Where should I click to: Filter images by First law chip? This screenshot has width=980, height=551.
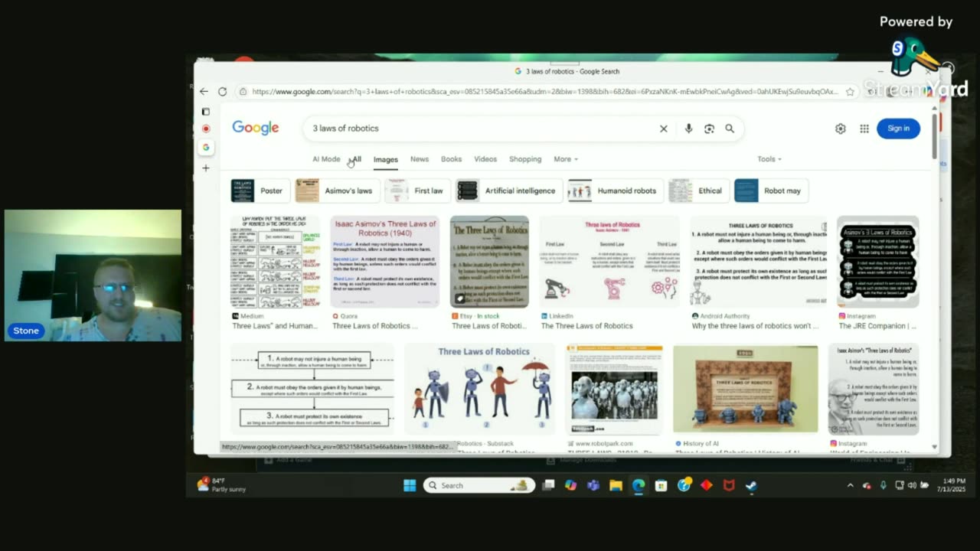tap(417, 191)
